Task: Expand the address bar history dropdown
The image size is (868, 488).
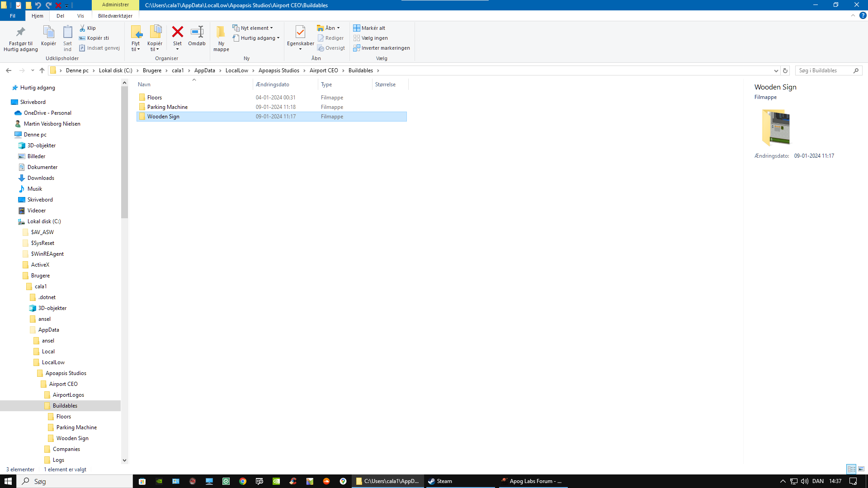Action: coord(776,70)
